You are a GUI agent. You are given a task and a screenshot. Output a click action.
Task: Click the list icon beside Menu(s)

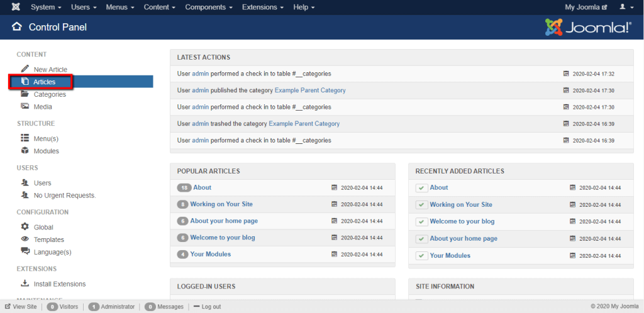(25, 138)
